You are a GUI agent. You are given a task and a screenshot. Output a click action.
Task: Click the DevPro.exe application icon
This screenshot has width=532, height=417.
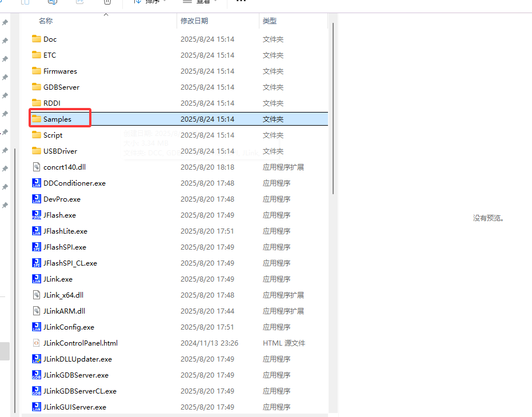37,199
